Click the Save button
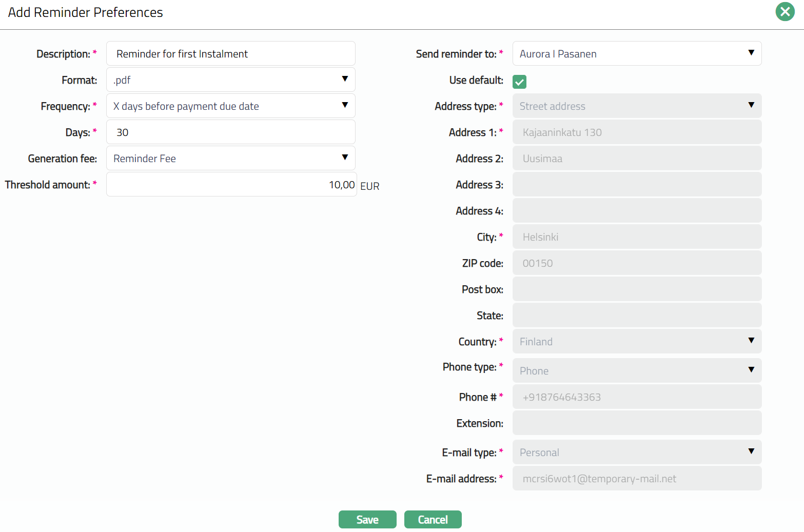The width and height of the screenshot is (804, 532). [367, 519]
